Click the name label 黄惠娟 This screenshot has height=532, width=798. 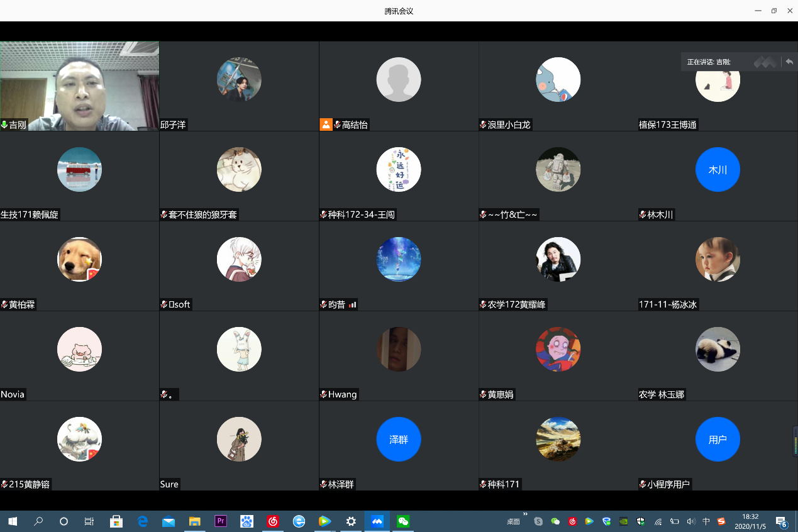[x=500, y=395]
